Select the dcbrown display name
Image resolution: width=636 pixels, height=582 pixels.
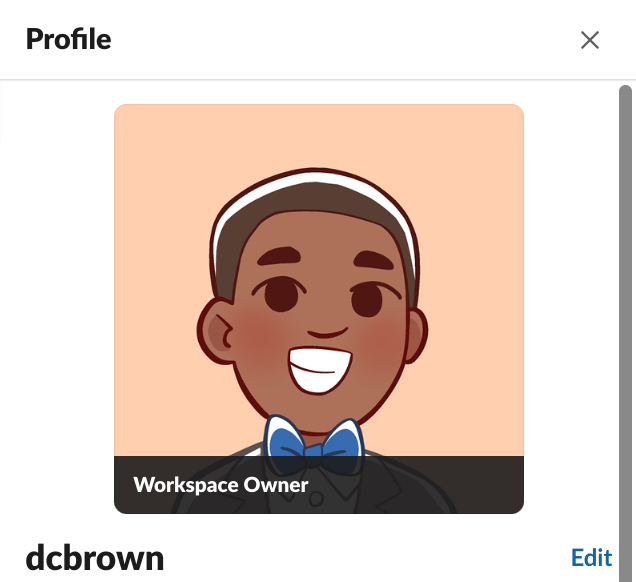pyautogui.click(x=95, y=558)
